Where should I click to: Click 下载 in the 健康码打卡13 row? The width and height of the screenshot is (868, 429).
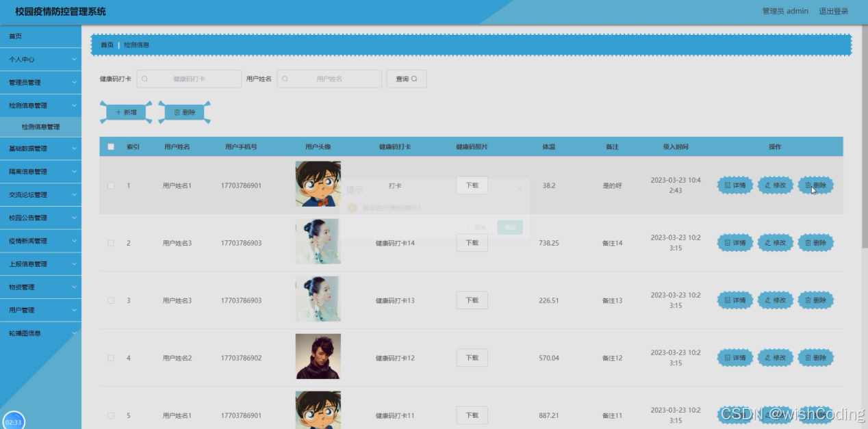coord(472,300)
